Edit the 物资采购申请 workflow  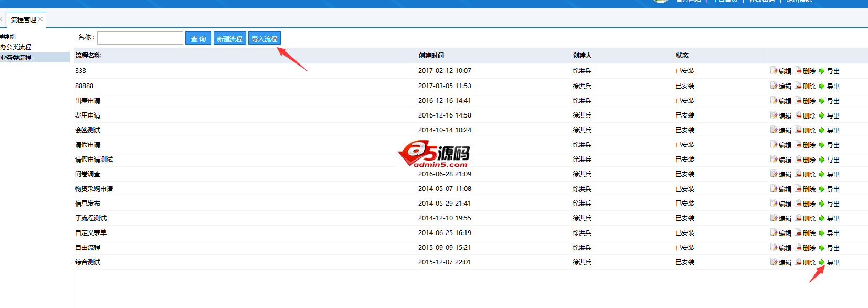coord(781,189)
